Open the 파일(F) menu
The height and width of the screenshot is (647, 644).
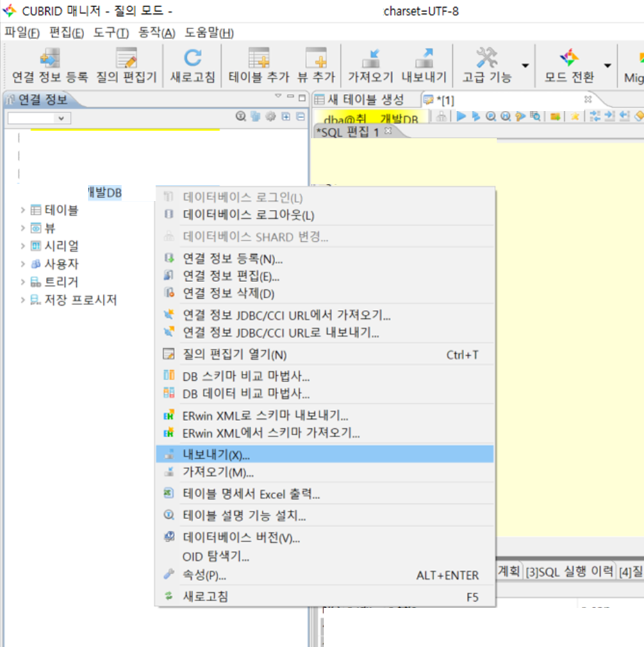(22, 32)
